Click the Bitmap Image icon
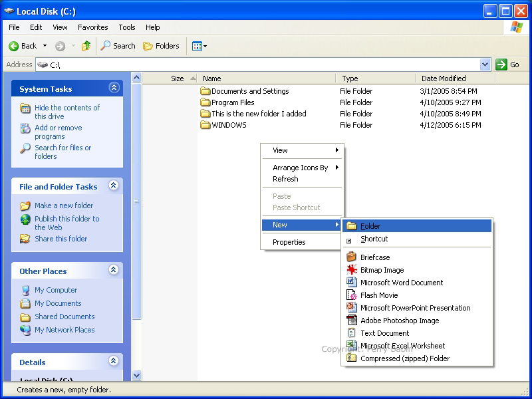532x399 pixels. point(352,270)
